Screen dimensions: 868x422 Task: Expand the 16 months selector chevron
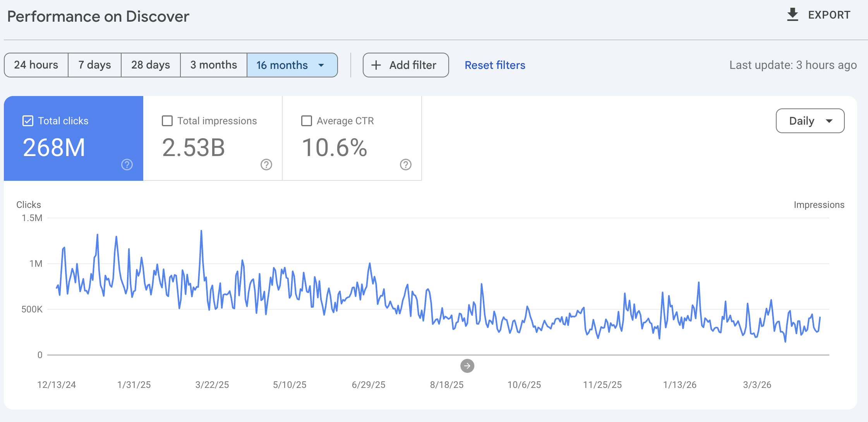click(x=321, y=65)
